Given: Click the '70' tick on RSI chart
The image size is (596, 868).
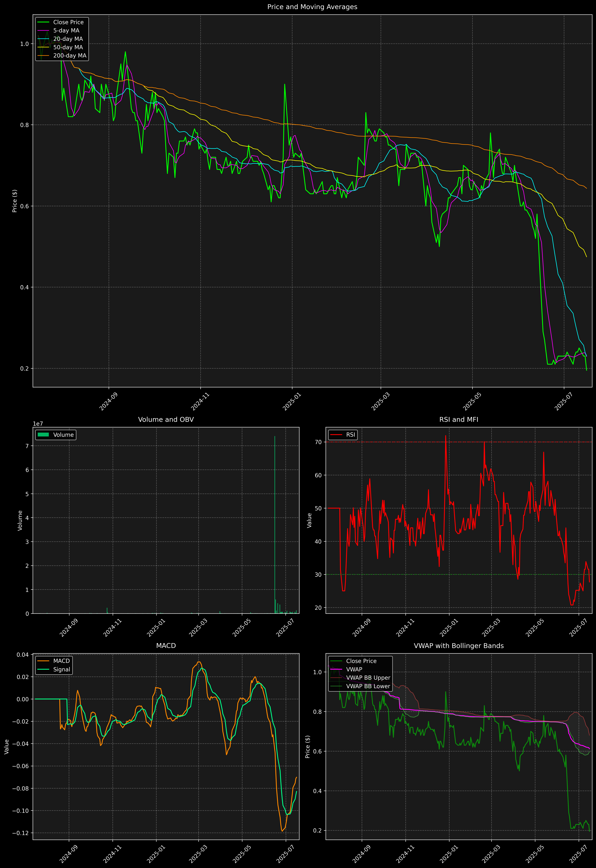Looking at the screenshot, I should 318,442.
